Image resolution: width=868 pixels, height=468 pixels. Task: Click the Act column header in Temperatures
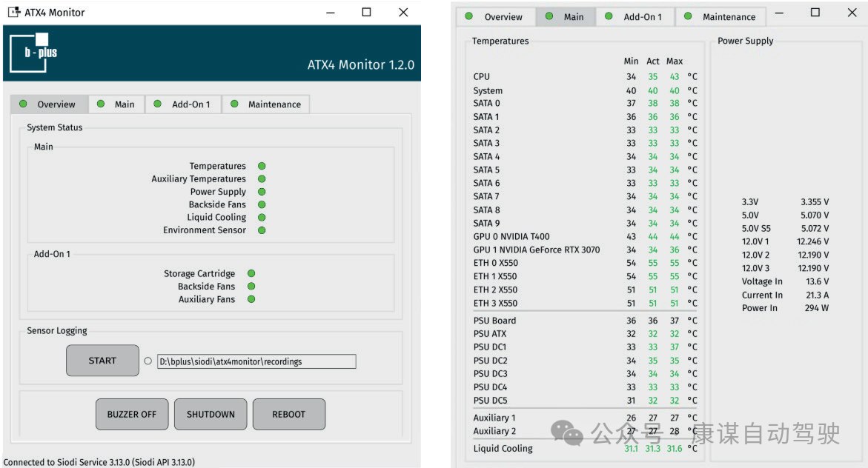pos(652,61)
